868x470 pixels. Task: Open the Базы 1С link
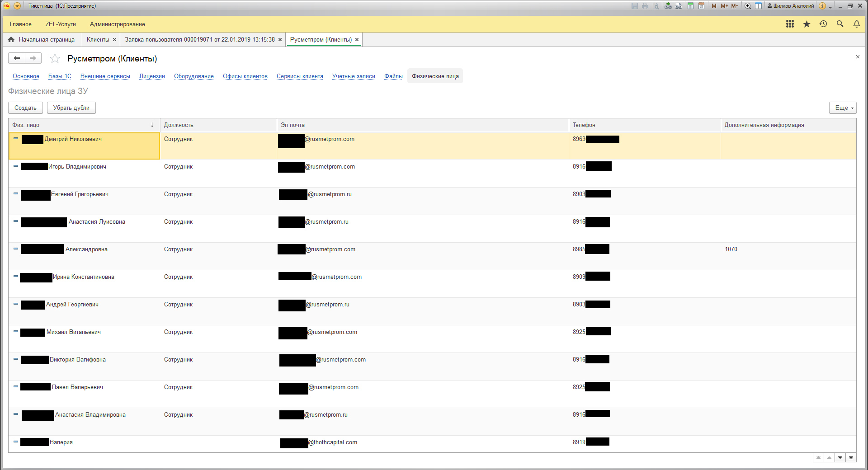[60, 76]
